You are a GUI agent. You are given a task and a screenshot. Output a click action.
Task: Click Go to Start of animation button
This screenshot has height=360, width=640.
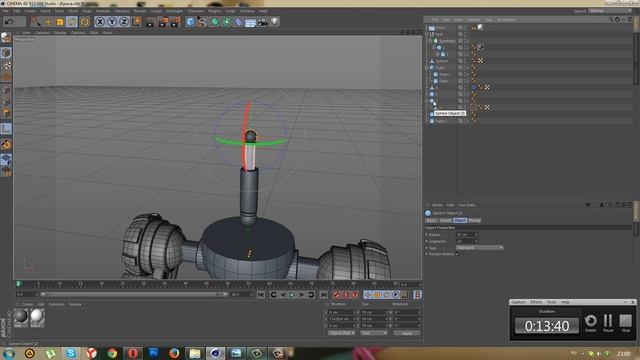tap(261, 295)
